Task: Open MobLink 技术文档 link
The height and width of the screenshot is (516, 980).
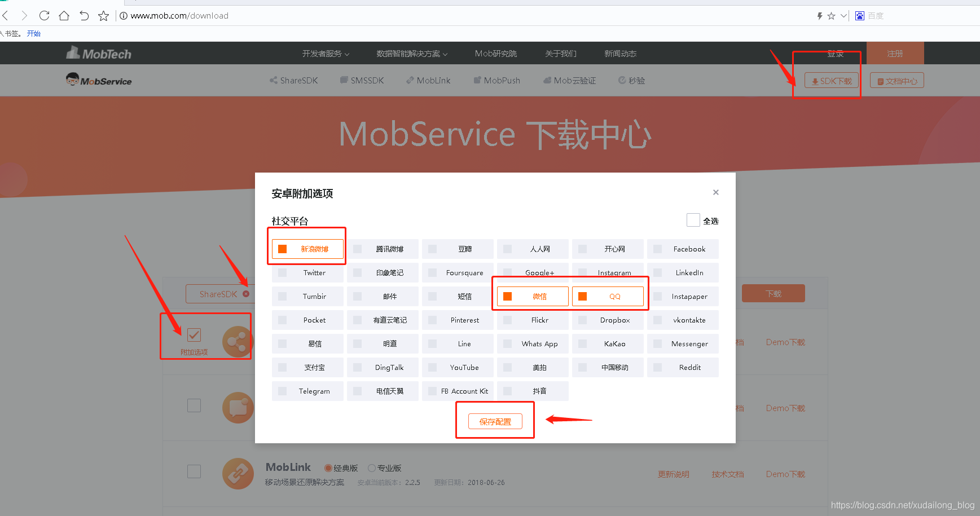Action: click(x=728, y=474)
